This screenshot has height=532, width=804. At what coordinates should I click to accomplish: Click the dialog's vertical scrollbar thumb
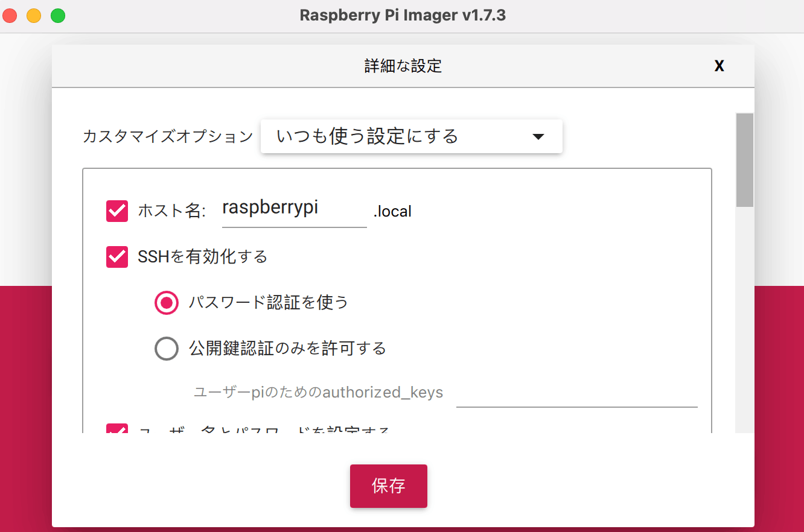(x=745, y=160)
